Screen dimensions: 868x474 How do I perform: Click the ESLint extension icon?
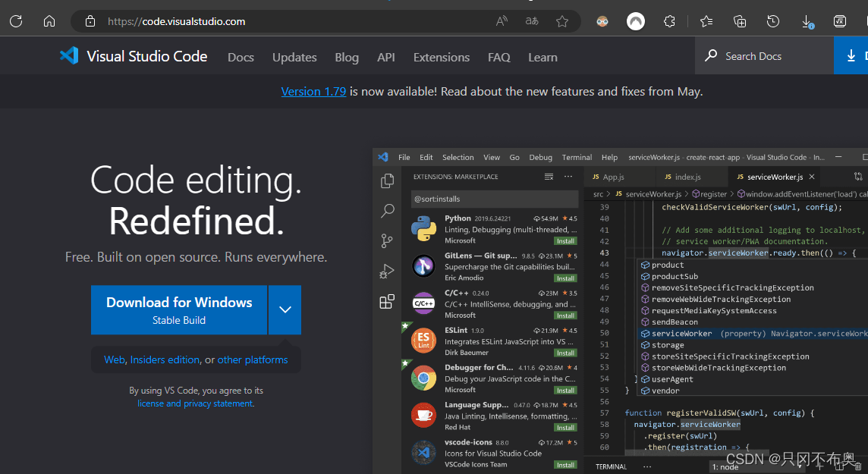tap(423, 341)
